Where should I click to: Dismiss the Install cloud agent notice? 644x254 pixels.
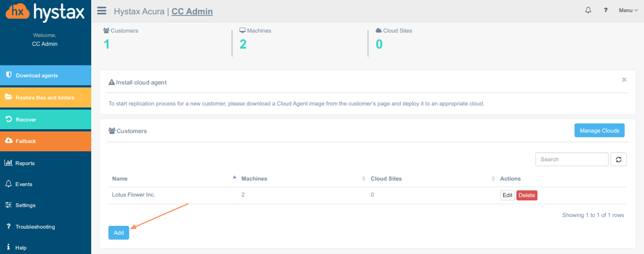tap(624, 80)
